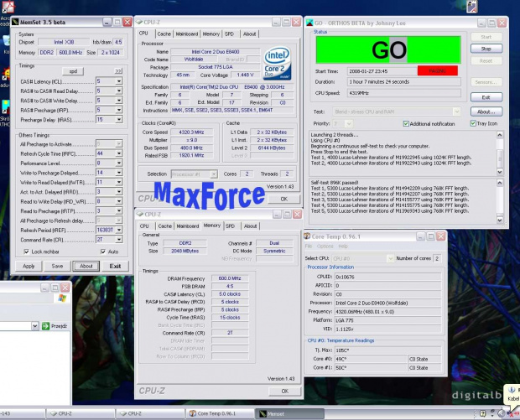Screen dimensions: 520x420
Task: Open the second CPU-Z taskbar button
Action: pos(150,413)
